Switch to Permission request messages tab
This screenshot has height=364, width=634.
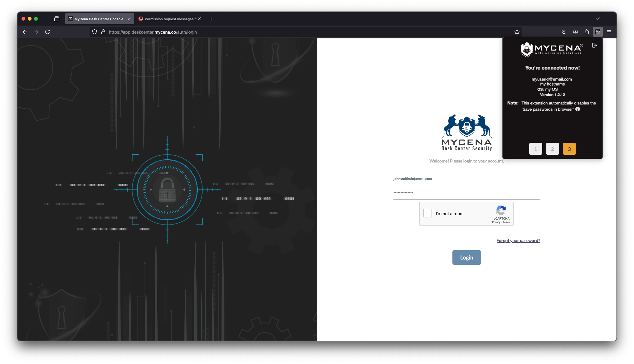(x=168, y=19)
